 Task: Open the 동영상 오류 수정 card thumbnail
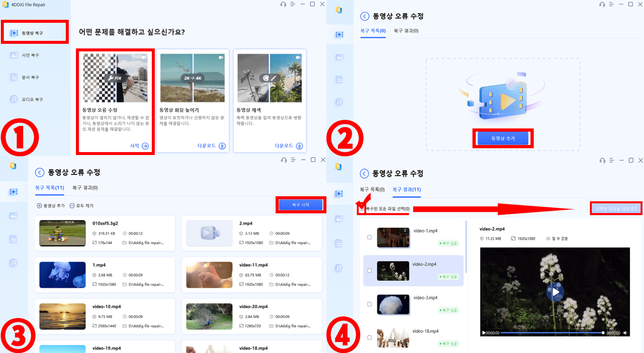115,78
